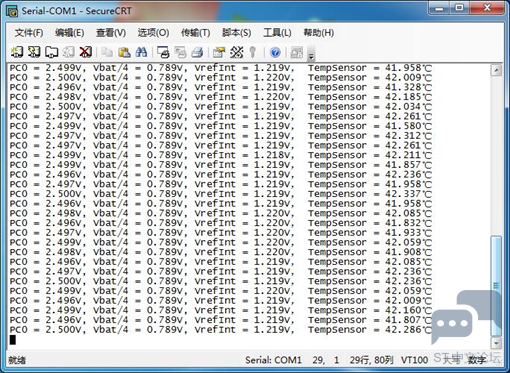Click the TempSensor value 41.933℃
The height and width of the screenshot is (373, 510).
(408, 232)
